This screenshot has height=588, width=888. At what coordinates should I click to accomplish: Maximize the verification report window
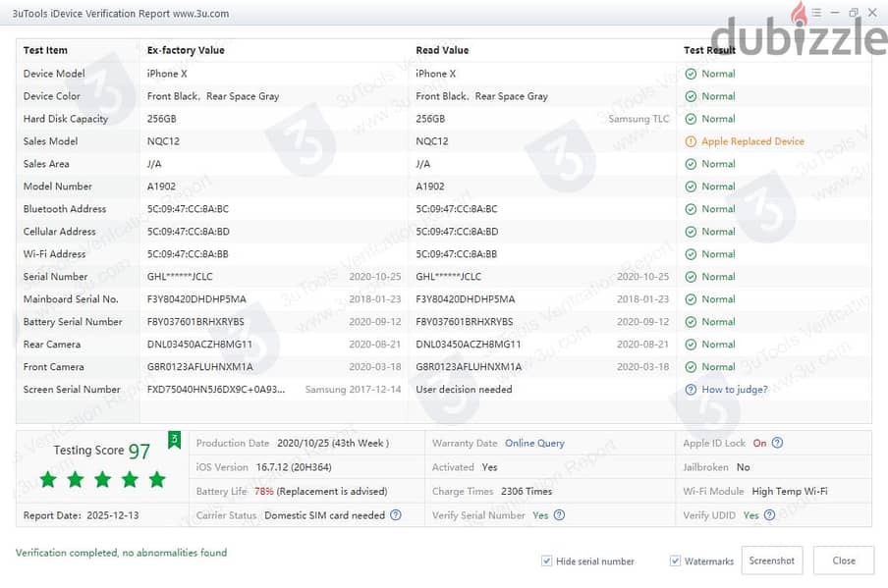(854, 13)
